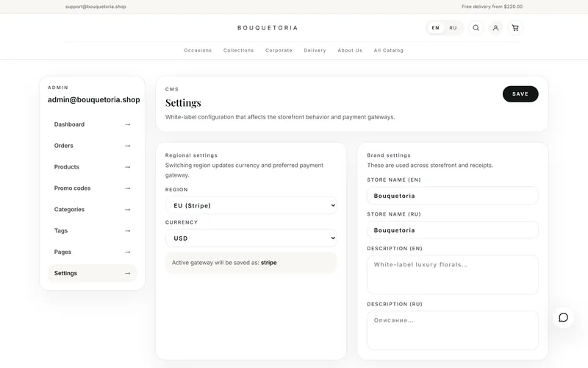588x368 pixels.
Task: Open All Catalog menu item
Action: coord(389,50)
